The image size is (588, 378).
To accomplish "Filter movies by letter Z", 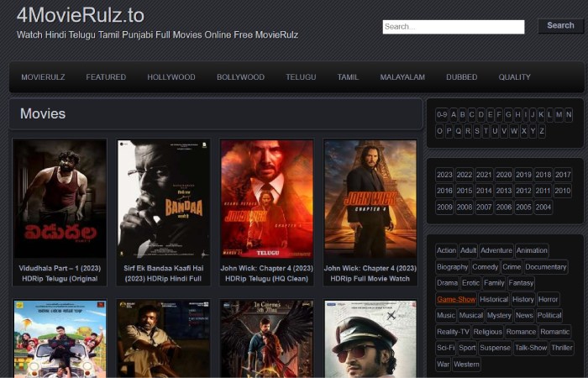I will click(542, 131).
